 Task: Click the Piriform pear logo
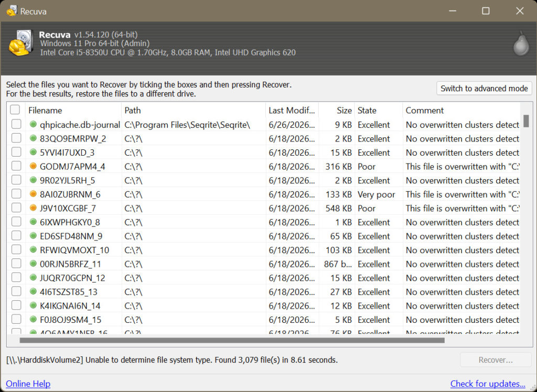pyautogui.click(x=521, y=43)
